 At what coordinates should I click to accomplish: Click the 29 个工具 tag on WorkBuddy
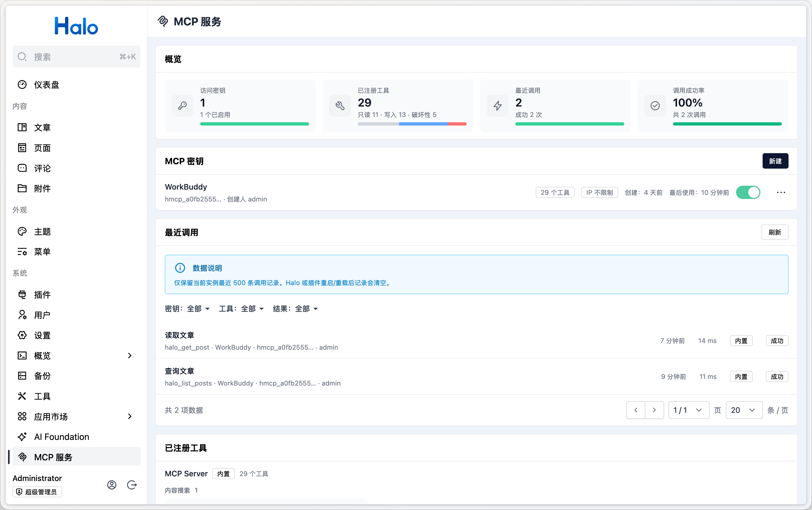(555, 192)
